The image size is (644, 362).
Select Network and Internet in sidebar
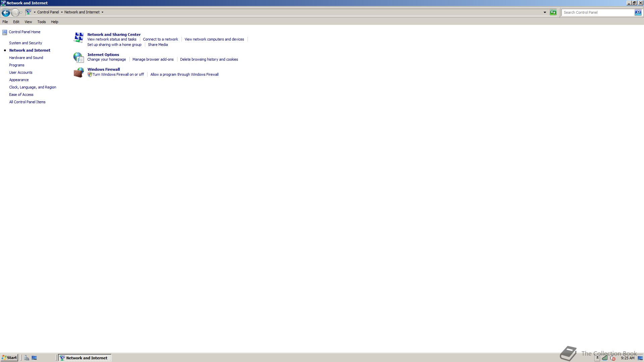click(x=30, y=51)
